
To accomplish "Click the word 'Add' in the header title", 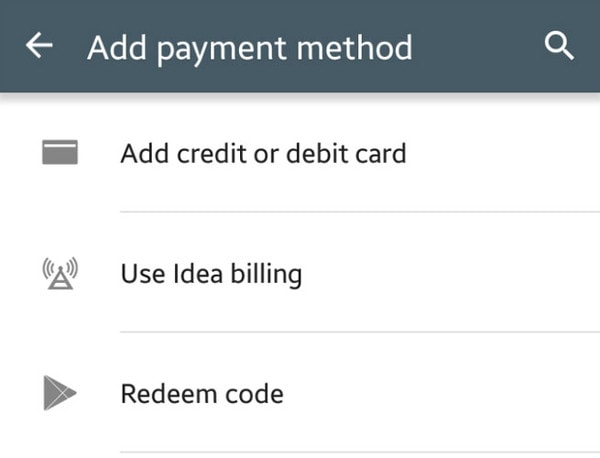I will tap(117, 47).
